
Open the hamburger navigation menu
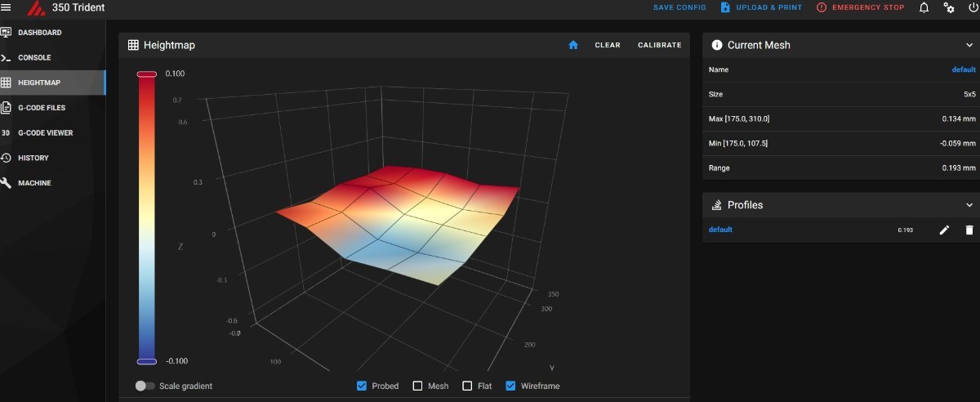[7, 7]
